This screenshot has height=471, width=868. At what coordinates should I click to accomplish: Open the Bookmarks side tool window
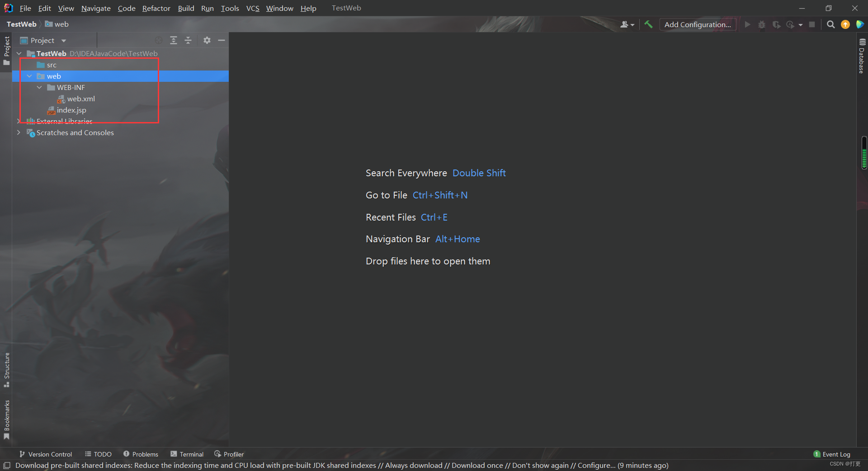[6, 419]
